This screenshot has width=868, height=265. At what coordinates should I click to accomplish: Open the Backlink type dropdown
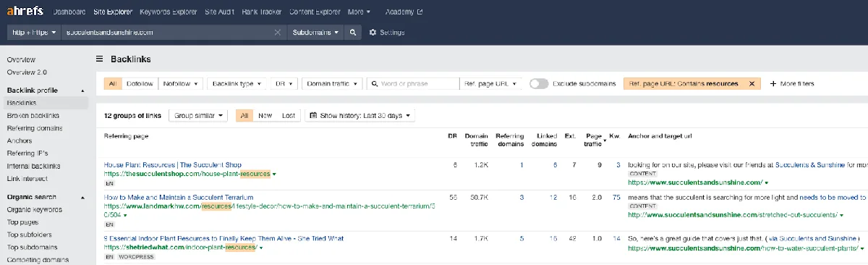(237, 84)
